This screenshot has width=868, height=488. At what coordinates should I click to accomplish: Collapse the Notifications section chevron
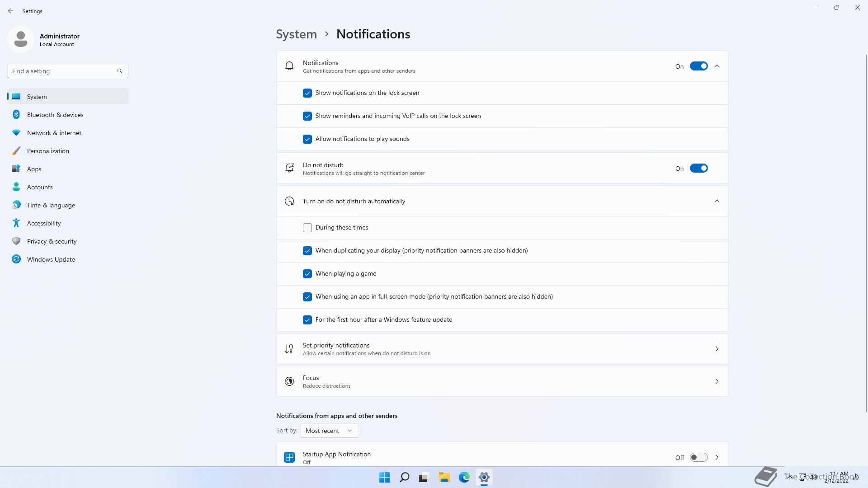point(717,66)
